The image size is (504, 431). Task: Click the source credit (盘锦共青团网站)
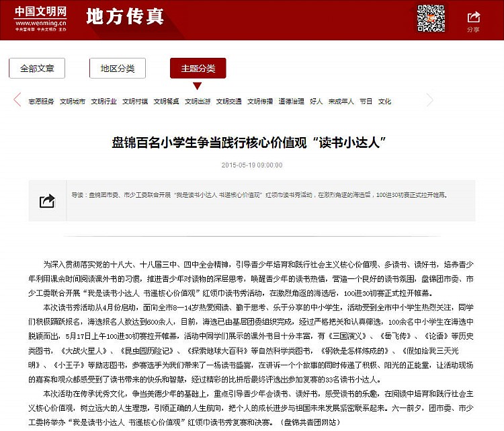[x=310, y=422]
